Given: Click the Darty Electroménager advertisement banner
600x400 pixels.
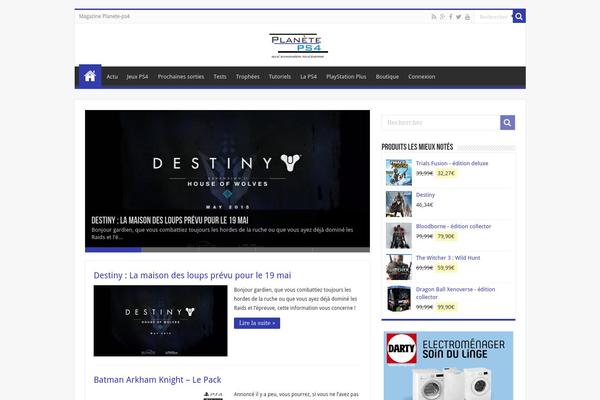Looking at the screenshot, I should pos(448,366).
